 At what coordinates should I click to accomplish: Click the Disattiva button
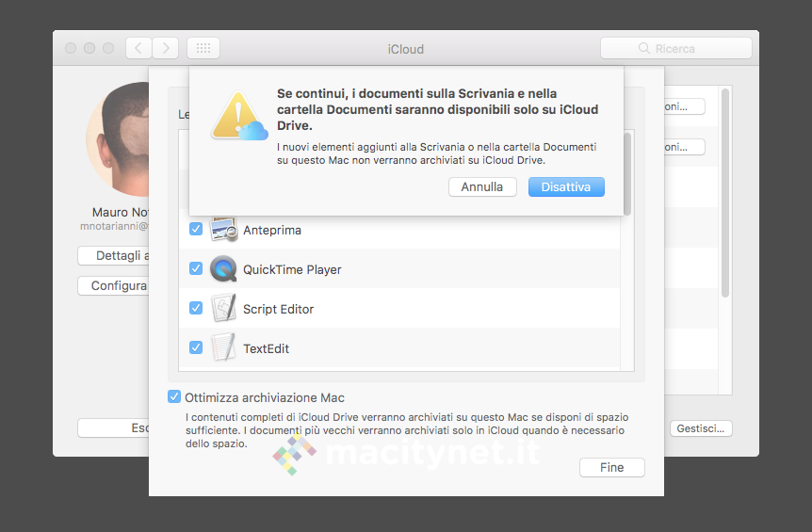tap(566, 186)
